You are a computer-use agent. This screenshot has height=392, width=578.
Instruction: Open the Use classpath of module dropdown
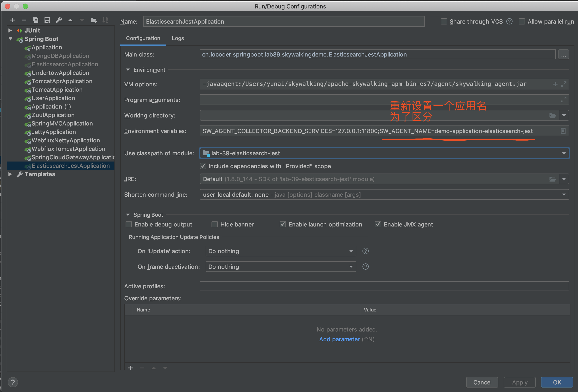(x=564, y=153)
